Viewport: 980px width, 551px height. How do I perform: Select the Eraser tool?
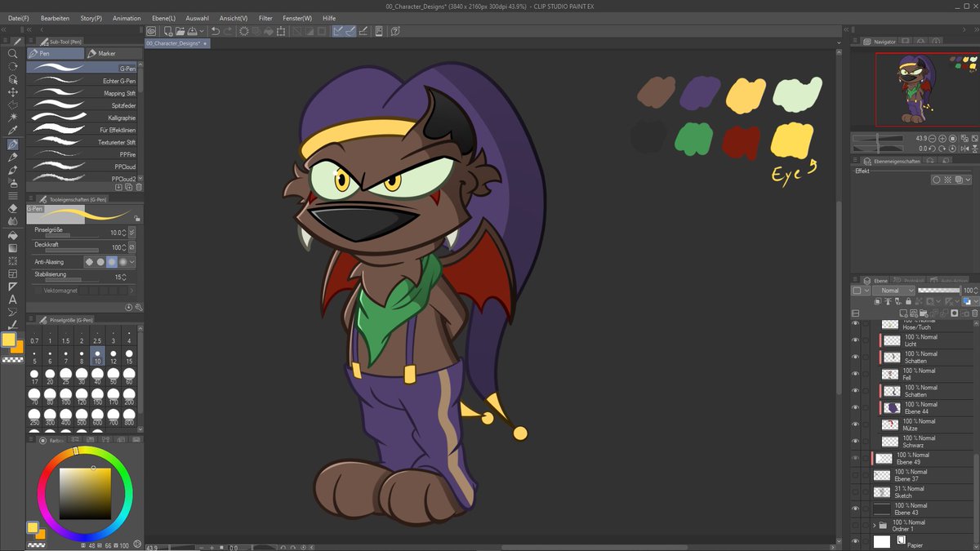coord(12,209)
